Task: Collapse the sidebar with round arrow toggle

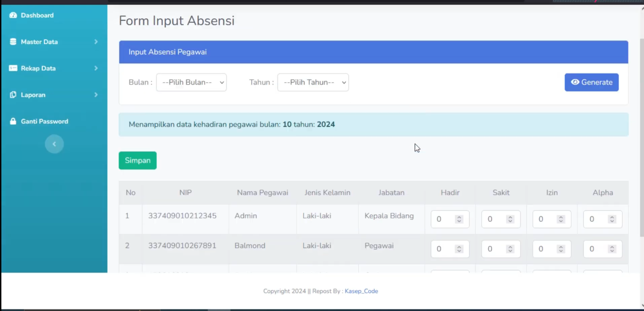Action: click(x=54, y=144)
